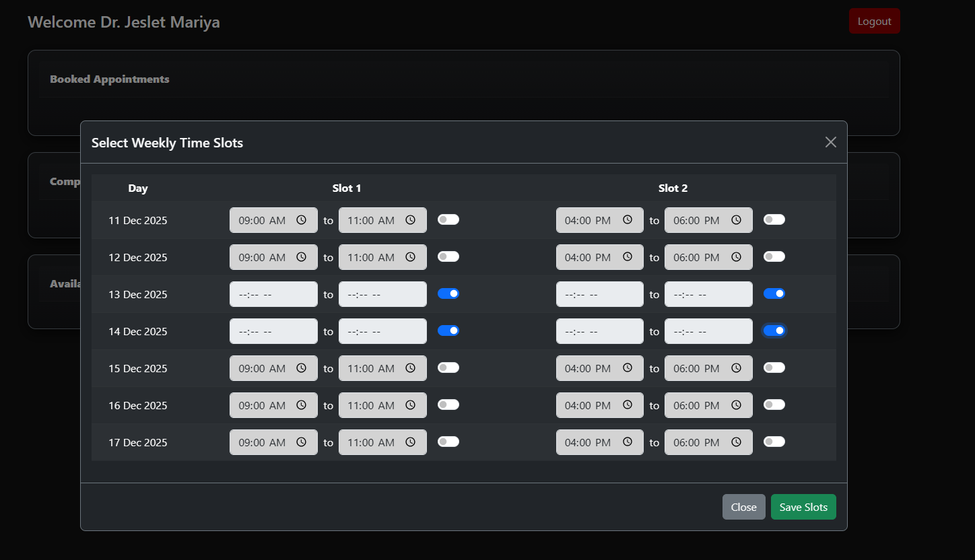975x560 pixels.
Task: Click the blank Slot 2 start field for 14 Dec
Action: pos(600,331)
